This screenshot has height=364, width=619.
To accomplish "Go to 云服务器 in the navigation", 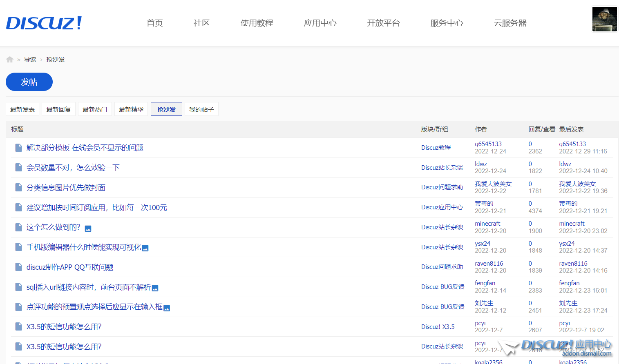I will pos(510,23).
